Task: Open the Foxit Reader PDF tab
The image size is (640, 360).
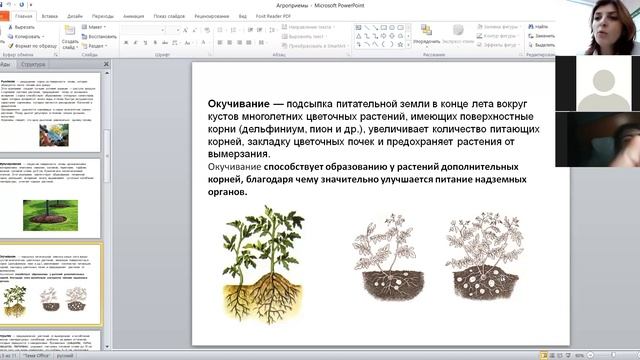Action: pos(273,16)
